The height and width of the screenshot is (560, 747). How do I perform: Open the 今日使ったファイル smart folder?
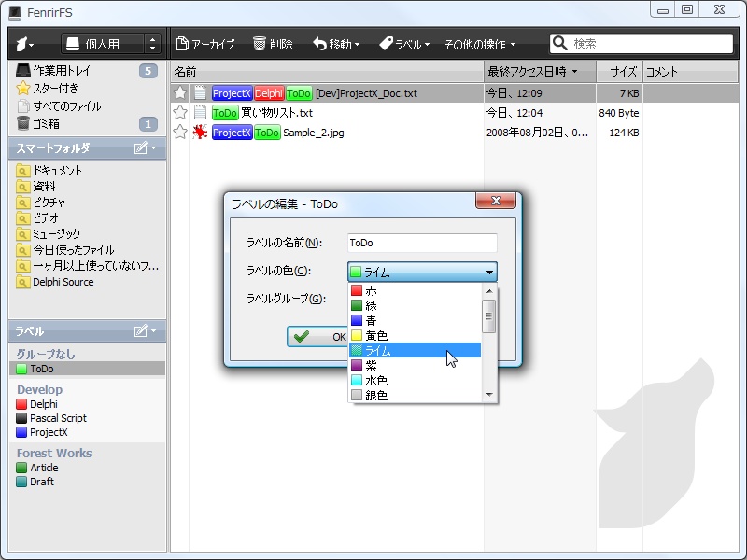(x=64, y=250)
